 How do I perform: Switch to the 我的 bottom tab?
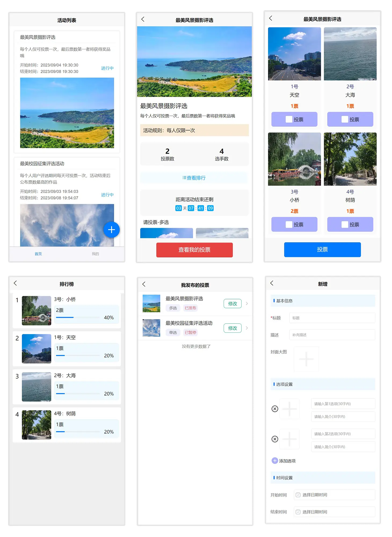[x=95, y=254]
